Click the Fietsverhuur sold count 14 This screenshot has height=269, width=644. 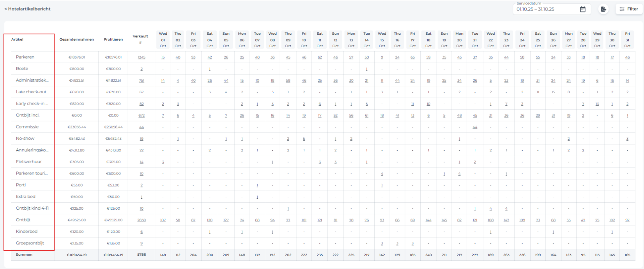(x=141, y=162)
